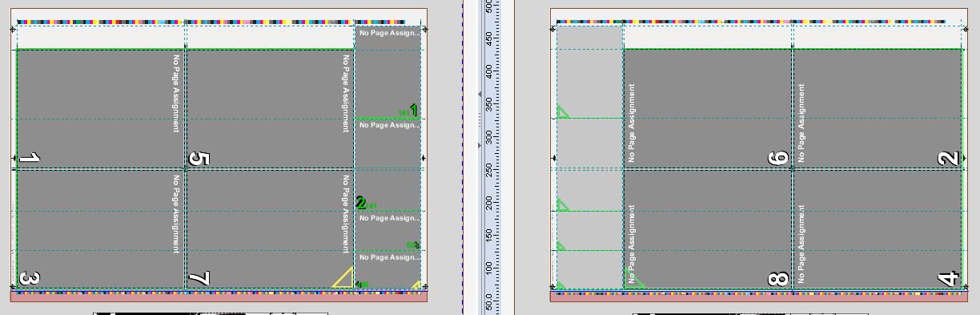Click the upper arrow marker beside the ruler
This screenshot has height=315, width=980.
click(x=480, y=95)
